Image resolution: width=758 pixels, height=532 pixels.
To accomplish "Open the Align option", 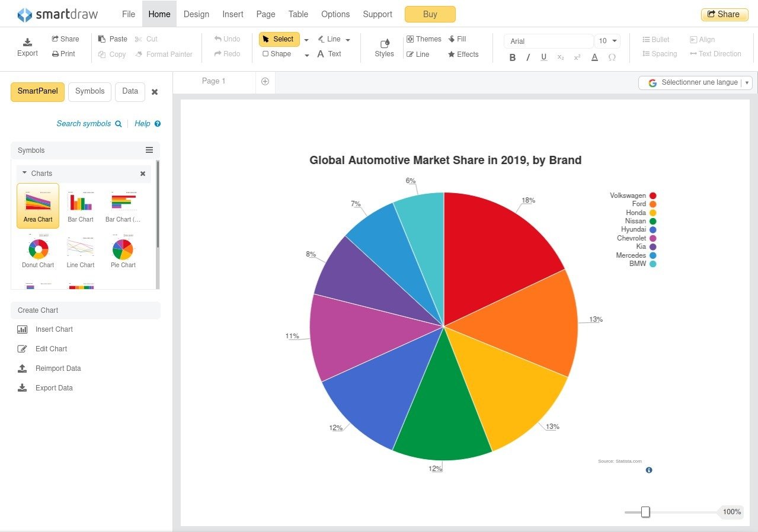I will (703, 40).
